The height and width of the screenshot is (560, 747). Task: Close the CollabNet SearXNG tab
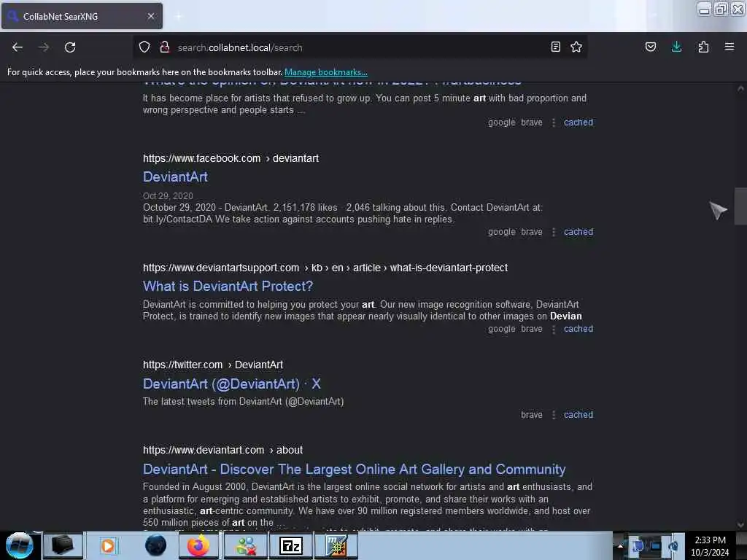pos(151,16)
